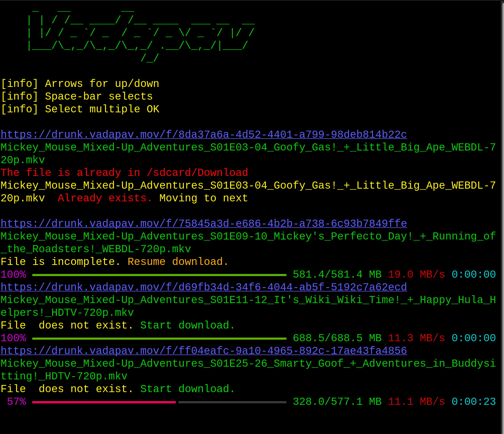Click the '688.5/688.5 MB' size value
The width and height of the screenshot is (504, 434).
[337, 338]
